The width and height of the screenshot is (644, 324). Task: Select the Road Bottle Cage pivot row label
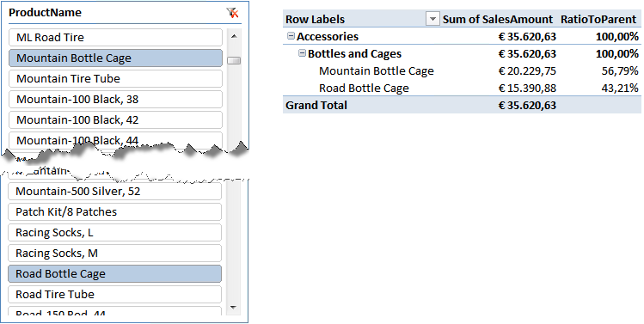(x=364, y=89)
